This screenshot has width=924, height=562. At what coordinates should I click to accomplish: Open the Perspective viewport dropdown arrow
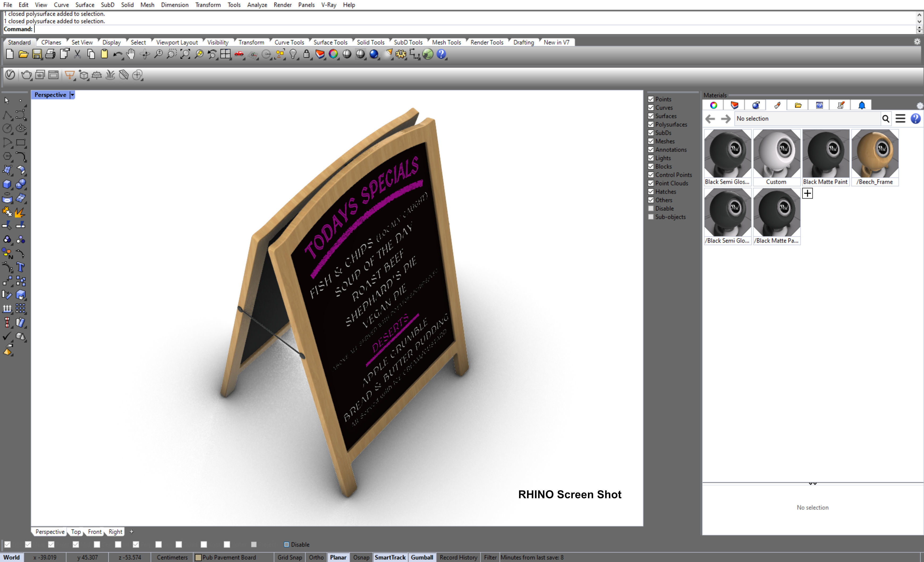pos(72,95)
